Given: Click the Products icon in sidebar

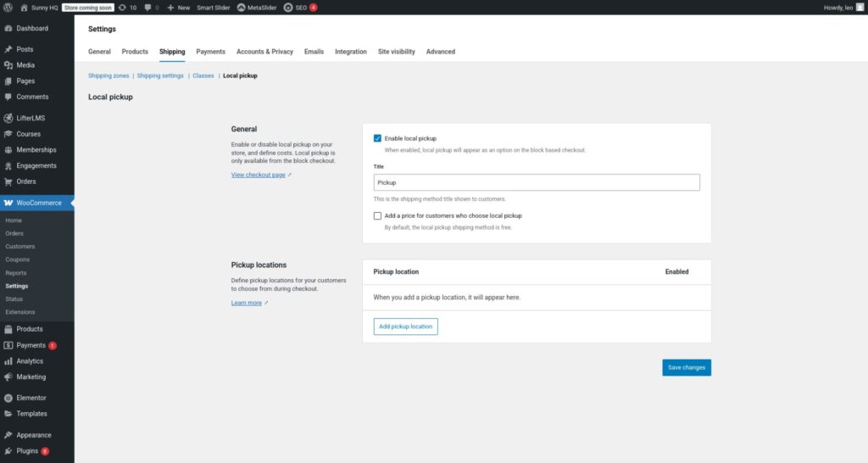Looking at the screenshot, I should click(8, 329).
